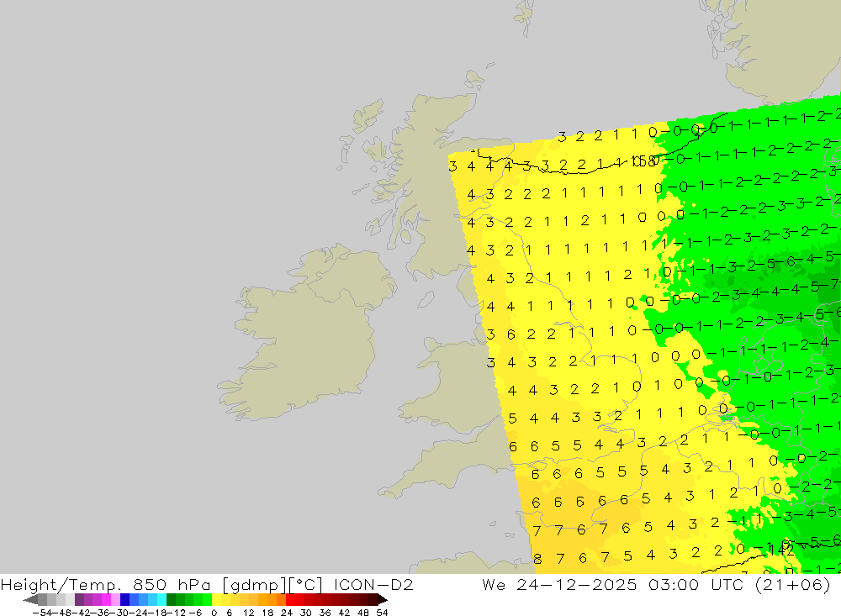Screen dimensions: 841x616
Task: Click the '24' positive legend scale value
Action: pos(287,613)
